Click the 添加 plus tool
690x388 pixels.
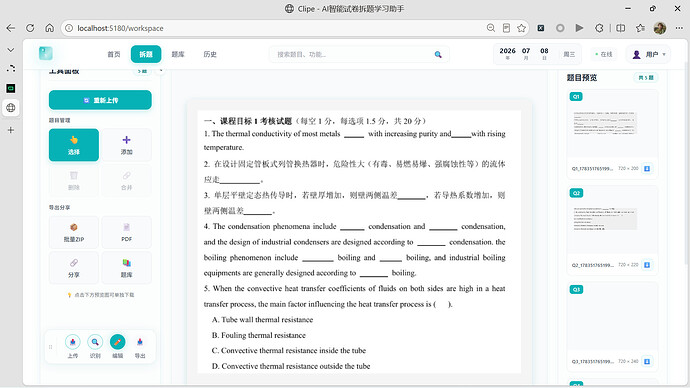(126, 145)
